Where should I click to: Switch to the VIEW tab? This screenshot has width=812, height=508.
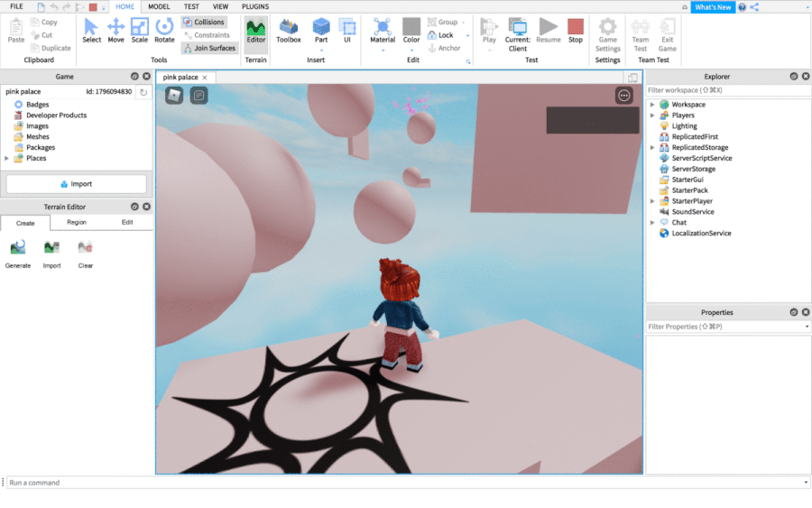coord(221,6)
